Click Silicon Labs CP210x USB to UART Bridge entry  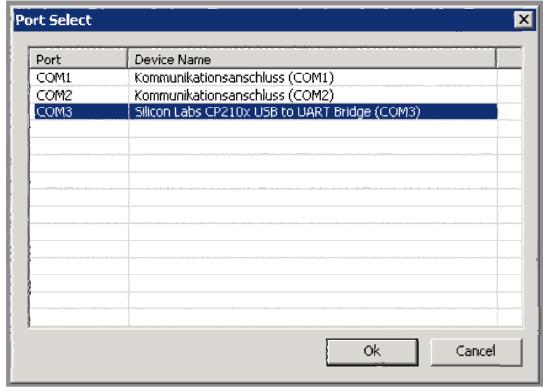pyautogui.click(x=277, y=112)
